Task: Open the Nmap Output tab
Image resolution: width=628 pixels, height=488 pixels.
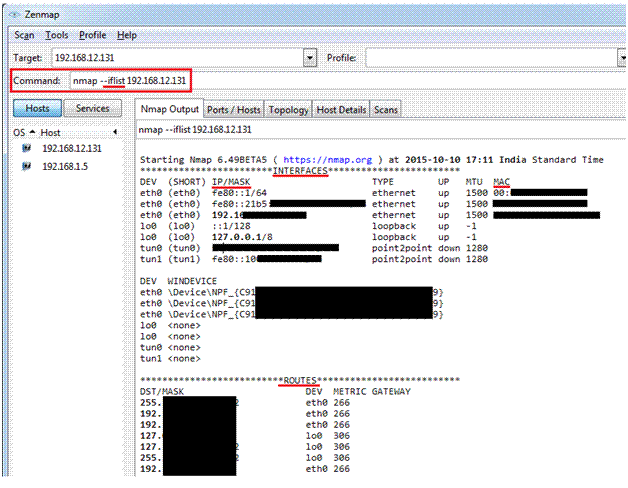Action: tap(169, 109)
